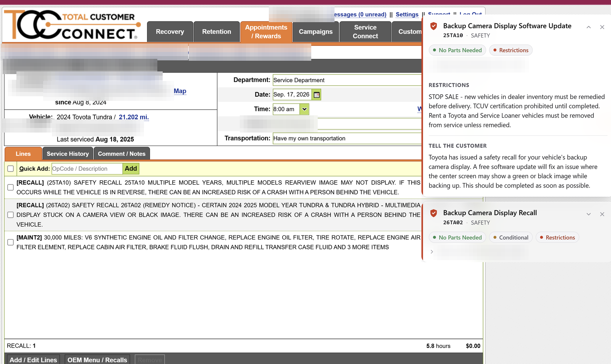Open the date picker calendar icon
This screenshot has width=611, height=364.
317,95
